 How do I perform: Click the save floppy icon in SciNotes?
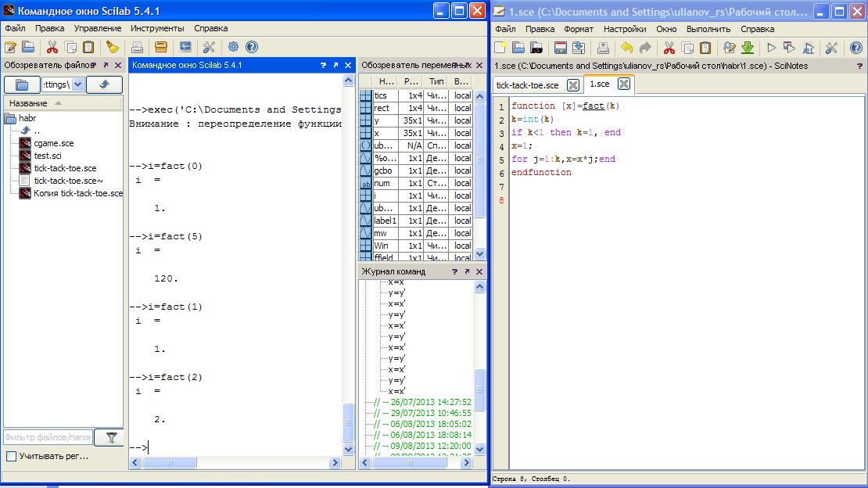(x=560, y=48)
